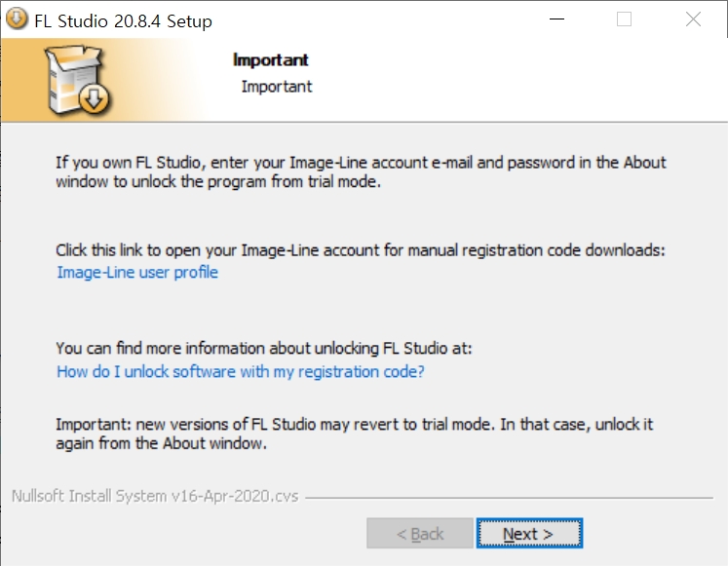Open 'How do I unlock software' help link
728x566 pixels.
point(241,371)
